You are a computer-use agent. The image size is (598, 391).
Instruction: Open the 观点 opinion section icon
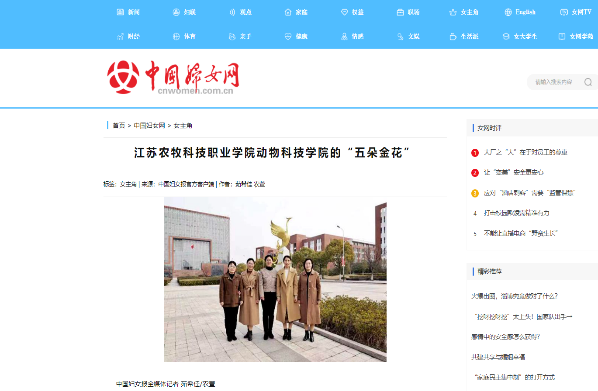(x=232, y=12)
